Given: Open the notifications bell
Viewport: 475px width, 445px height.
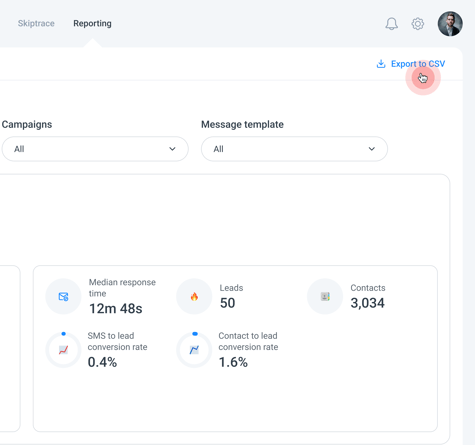Looking at the screenshot, I should pos(392,24).
